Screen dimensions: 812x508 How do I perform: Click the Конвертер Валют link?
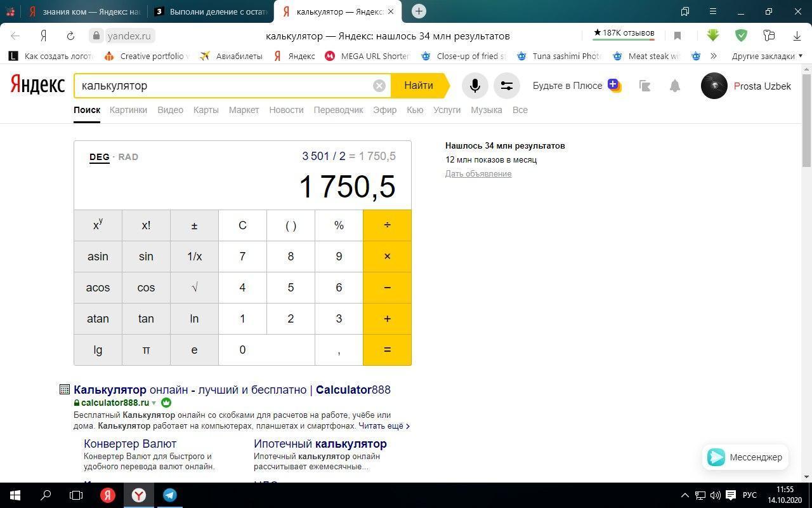(x=130, y=444)
